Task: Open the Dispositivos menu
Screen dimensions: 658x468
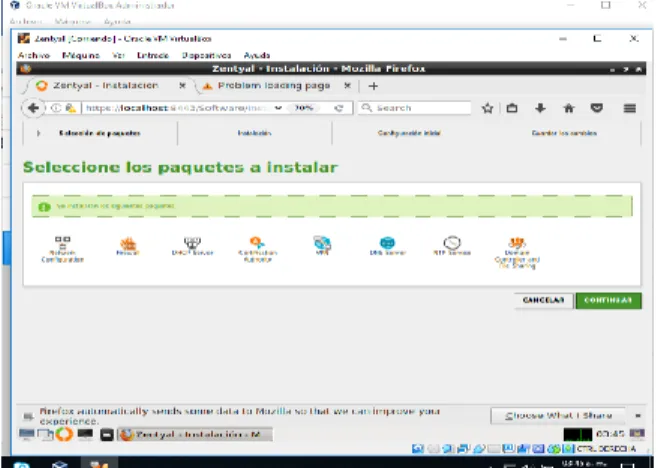Action: click(x=206, y=55)
